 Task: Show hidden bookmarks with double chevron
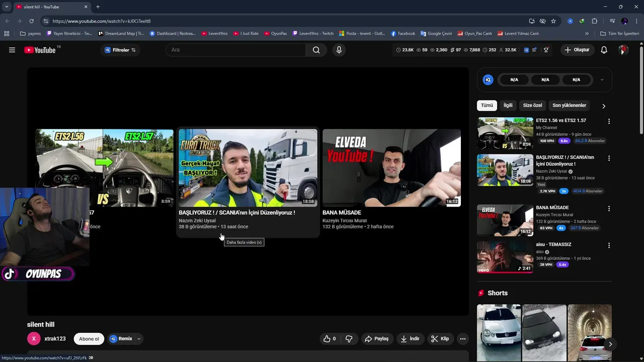(x=587, y=34)
